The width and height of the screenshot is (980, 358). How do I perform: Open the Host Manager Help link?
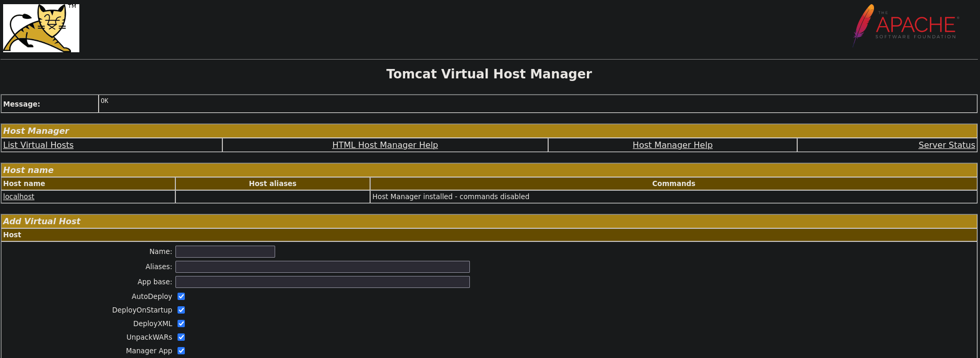(672, 145)
